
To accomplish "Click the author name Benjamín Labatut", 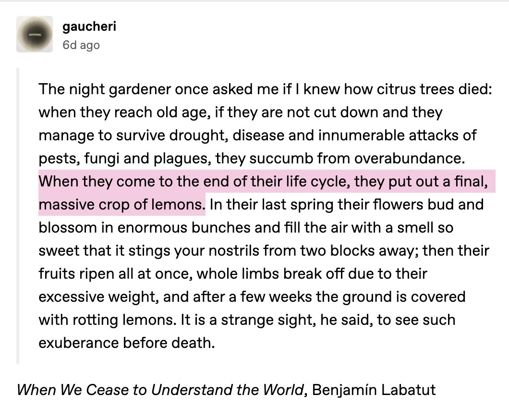I will [x=374, y=389].
